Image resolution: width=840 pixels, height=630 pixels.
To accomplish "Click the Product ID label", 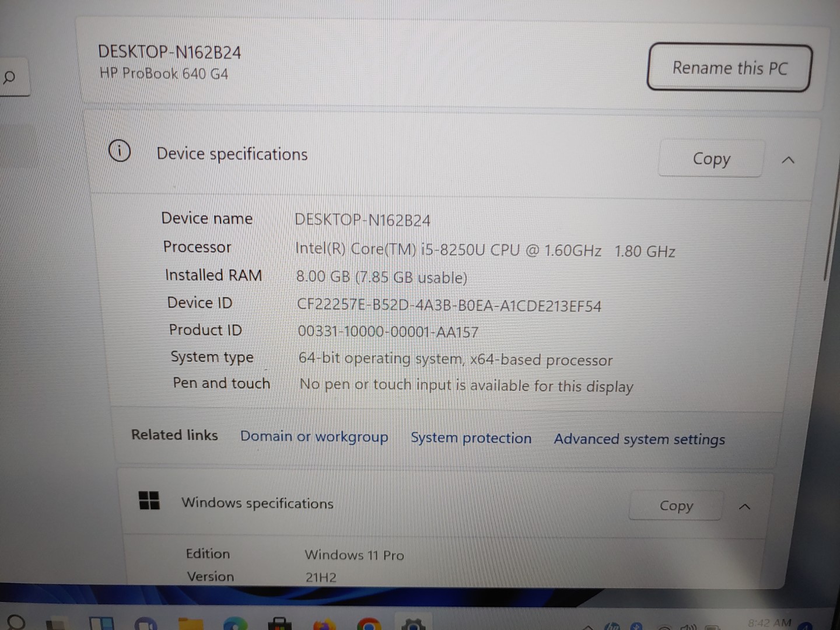I will tap(205, 330).
